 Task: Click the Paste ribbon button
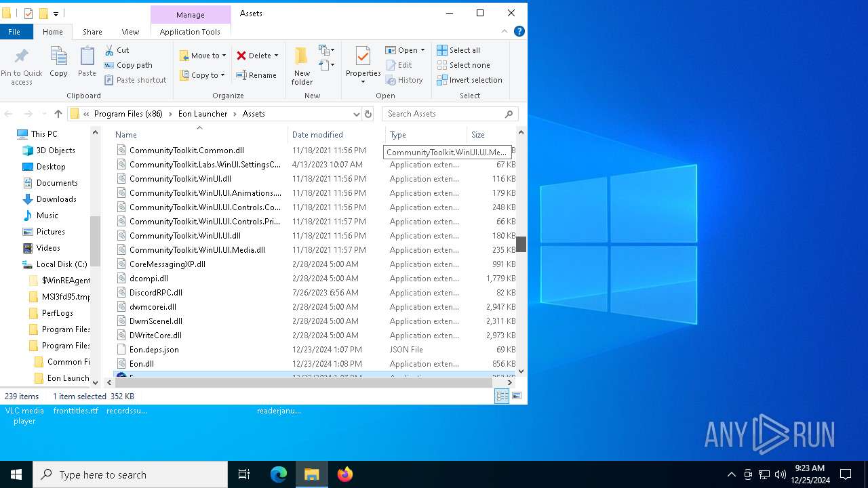[87, 62]
